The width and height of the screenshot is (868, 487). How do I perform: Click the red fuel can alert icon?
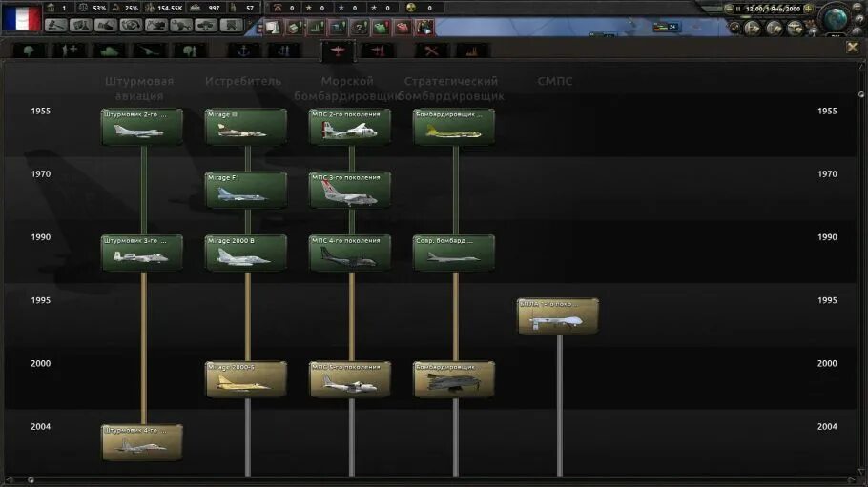(x=403, y=27)
